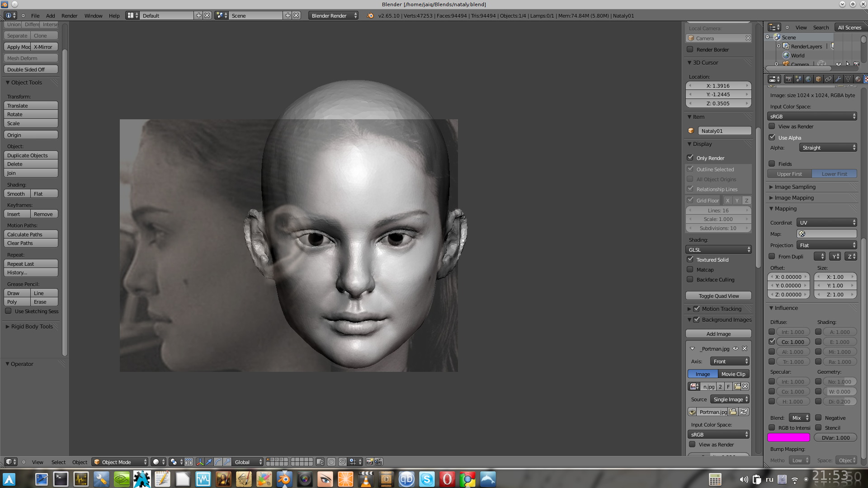Switch to the Movie Clip tab
Viewport: 868px width, 488px height.
[x=733, y=374]
